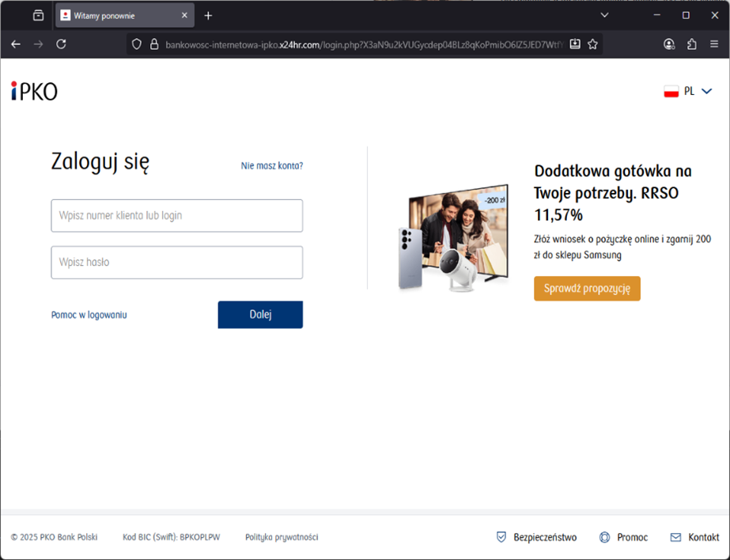The height and width of the screenshot is (560, 730).
Task: Open the new tab with plus icon
Action: tap(208, 15)
